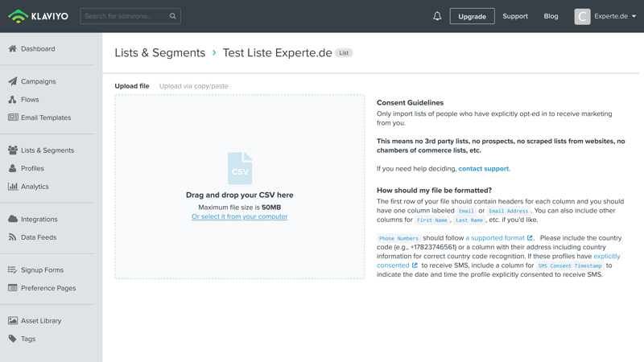
Task: Open Support in the top navigation
Action: tap(515, 16)
